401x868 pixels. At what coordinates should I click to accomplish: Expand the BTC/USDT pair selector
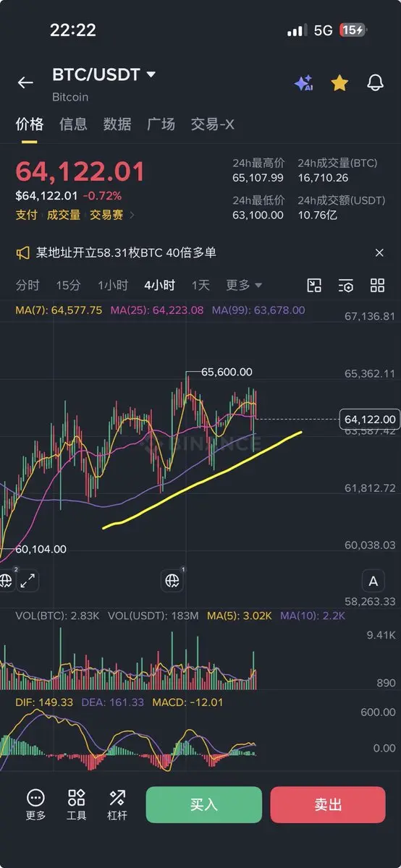click(x=151, y=75)
